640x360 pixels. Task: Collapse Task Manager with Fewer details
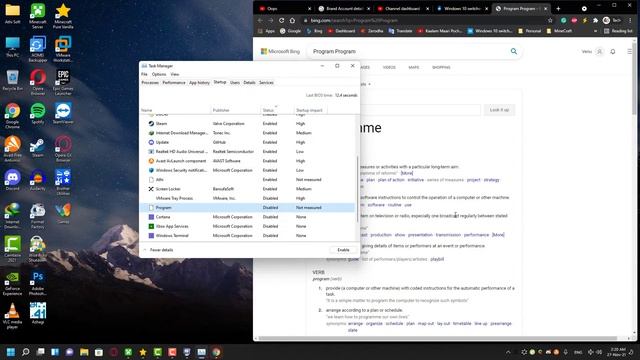158,250
